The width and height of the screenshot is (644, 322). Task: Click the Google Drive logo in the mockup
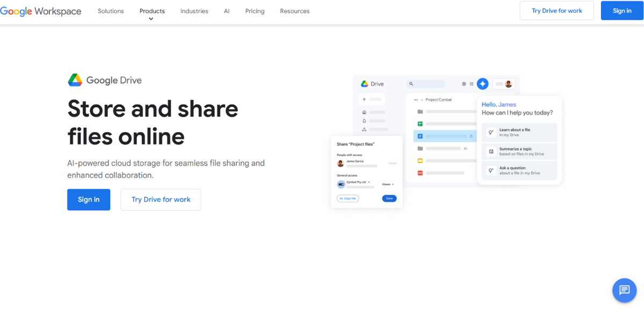click(364, 84)
